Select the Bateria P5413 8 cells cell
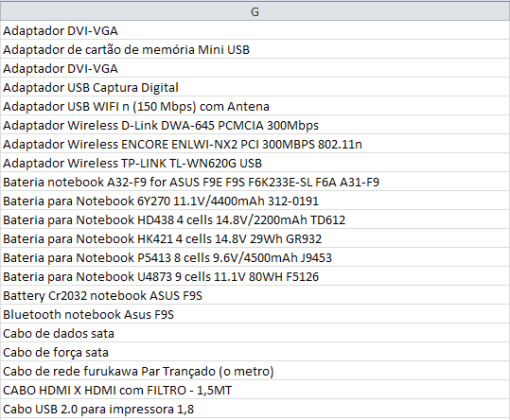Image resolution: width=510 pixels, height=420 pixels. click(255, 257)
